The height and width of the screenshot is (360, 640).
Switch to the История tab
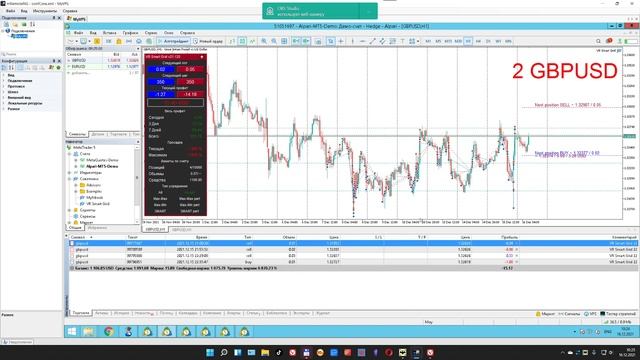pos(121,313)
